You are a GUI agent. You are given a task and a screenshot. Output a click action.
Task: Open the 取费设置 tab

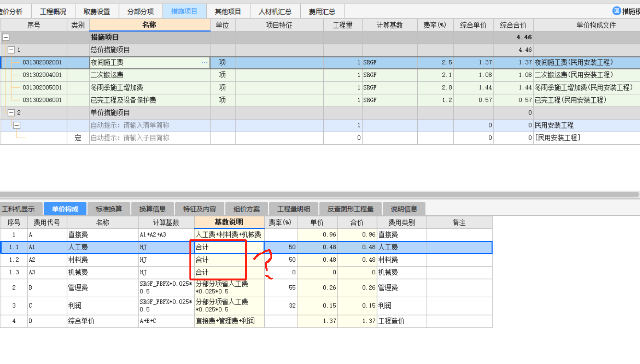coord(97,12)
